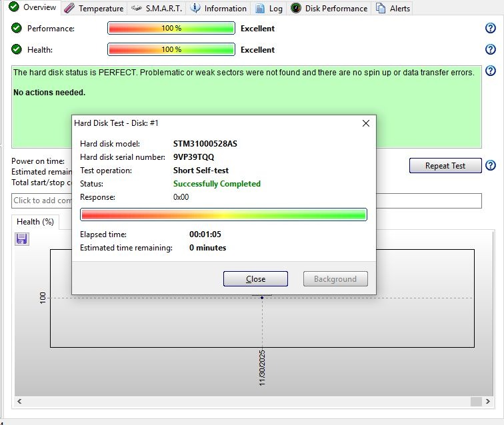Go to the Alerts tab
Screen dimensions: 504x425
click(393, 8)
